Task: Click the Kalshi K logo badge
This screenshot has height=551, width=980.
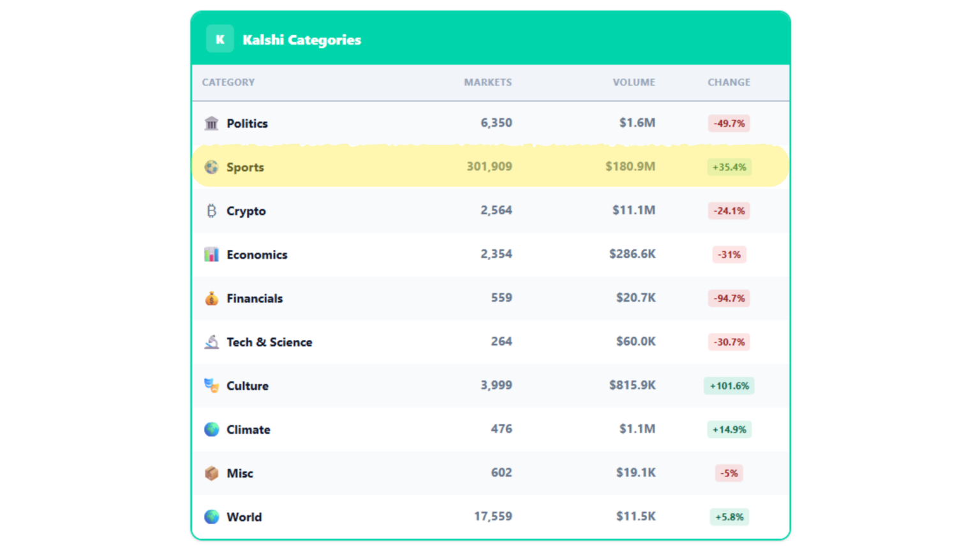Action: coord(219,39)
